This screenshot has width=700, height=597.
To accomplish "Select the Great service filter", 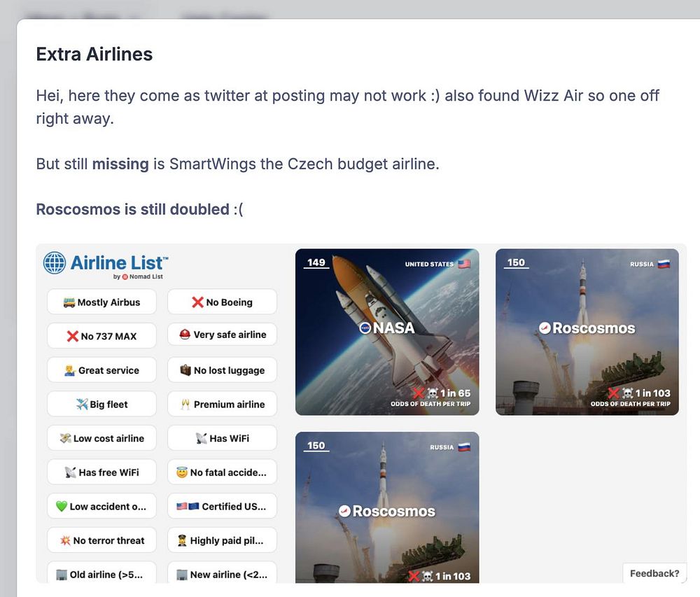I will pos(101,370).
